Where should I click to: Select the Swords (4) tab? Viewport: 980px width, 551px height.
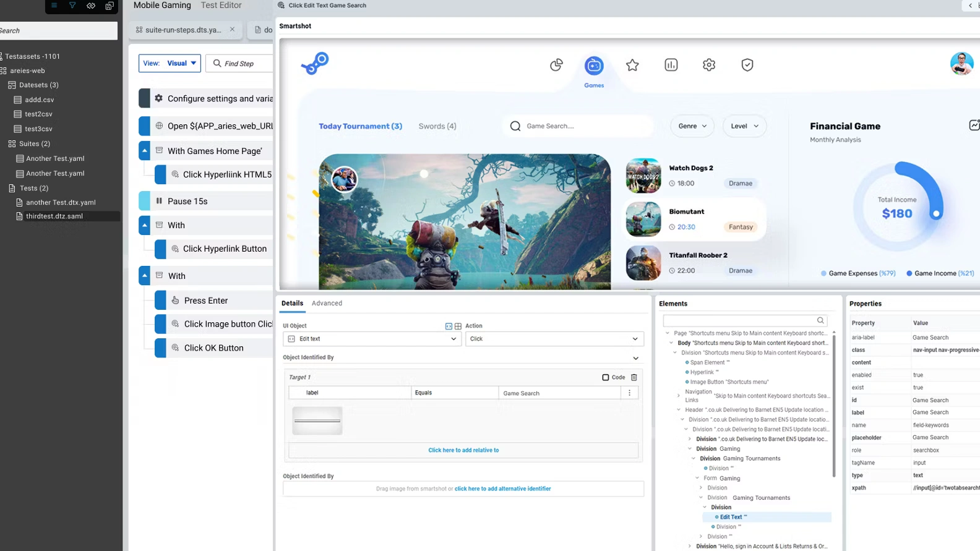pyautogui.click(x=437, y=126)
